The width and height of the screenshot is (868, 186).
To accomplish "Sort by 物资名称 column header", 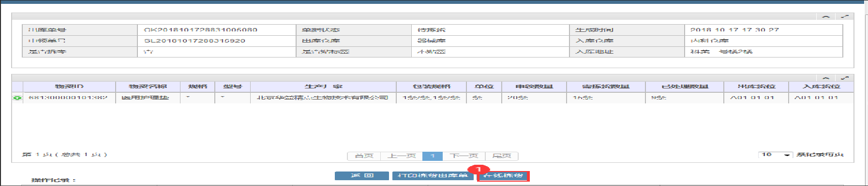I will click(148, 86).
